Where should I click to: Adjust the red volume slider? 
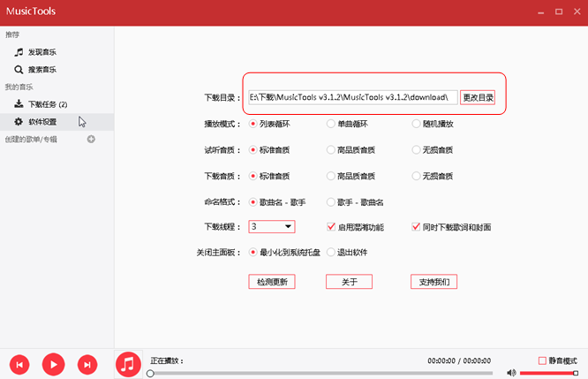point(548,373)
